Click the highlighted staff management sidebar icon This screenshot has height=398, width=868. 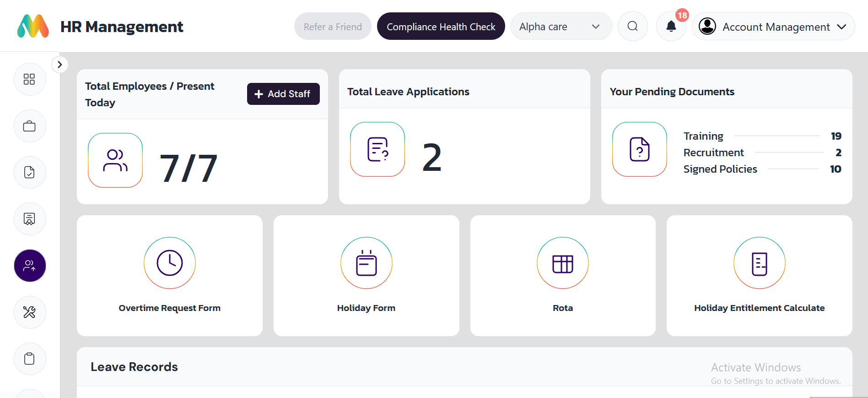[x=30, y=266]
